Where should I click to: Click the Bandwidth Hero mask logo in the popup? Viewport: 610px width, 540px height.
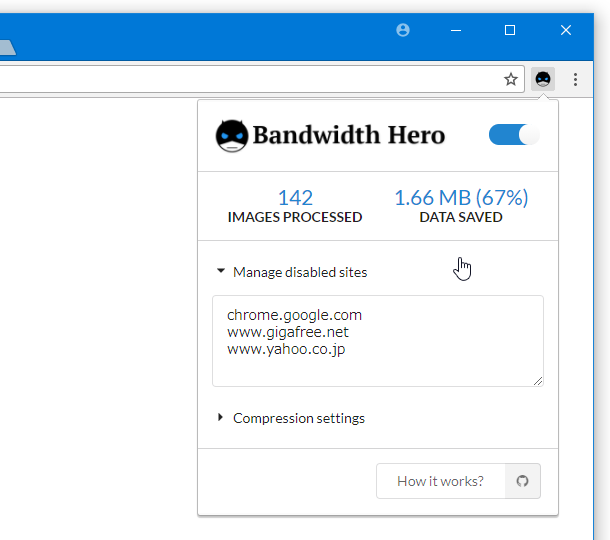point(231,135)
